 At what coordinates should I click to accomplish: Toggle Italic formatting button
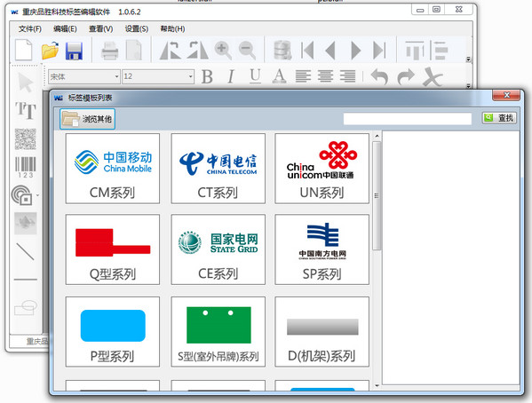231,76
